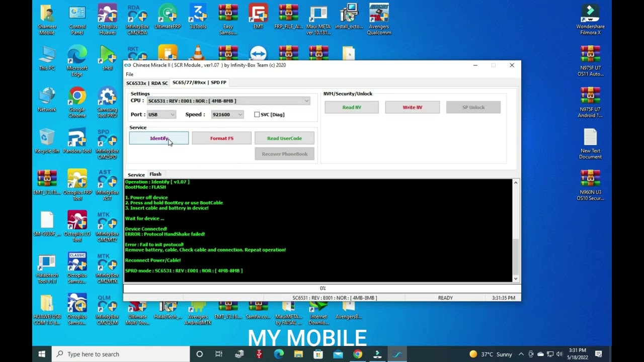Screen dimensions: 644x362
Task: Click the log scrollbar down arrow
Action: pos(516,279)
